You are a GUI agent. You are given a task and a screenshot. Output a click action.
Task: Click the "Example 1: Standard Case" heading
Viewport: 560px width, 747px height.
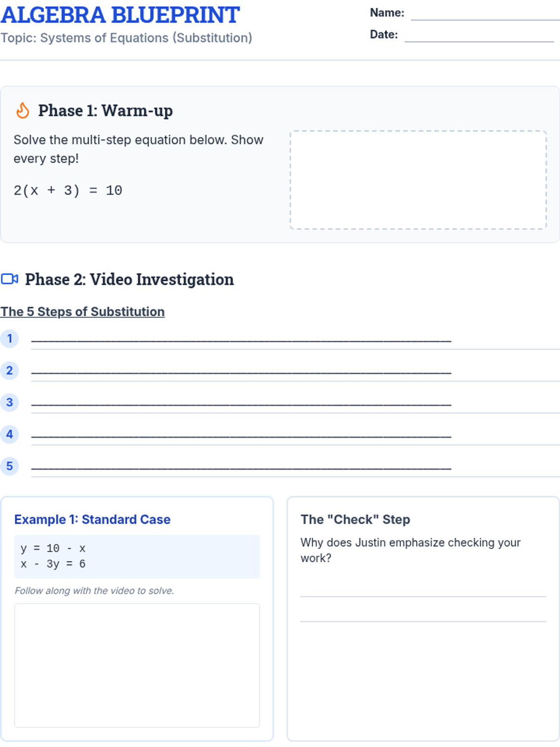pyautogui.click(x=92, y=519)
